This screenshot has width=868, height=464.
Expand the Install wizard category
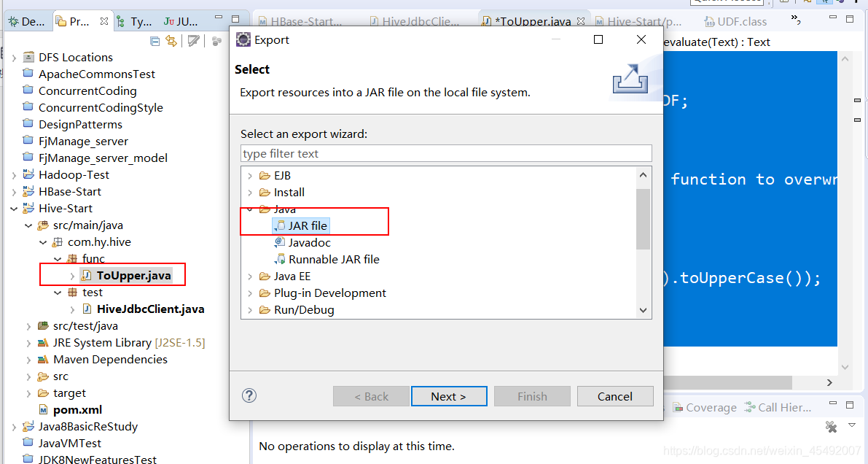250,193
